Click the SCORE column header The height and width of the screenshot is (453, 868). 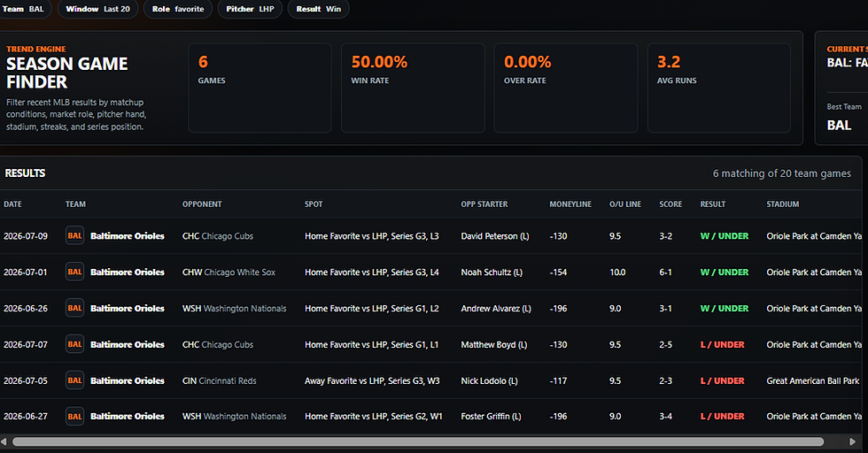click(670, 204)
